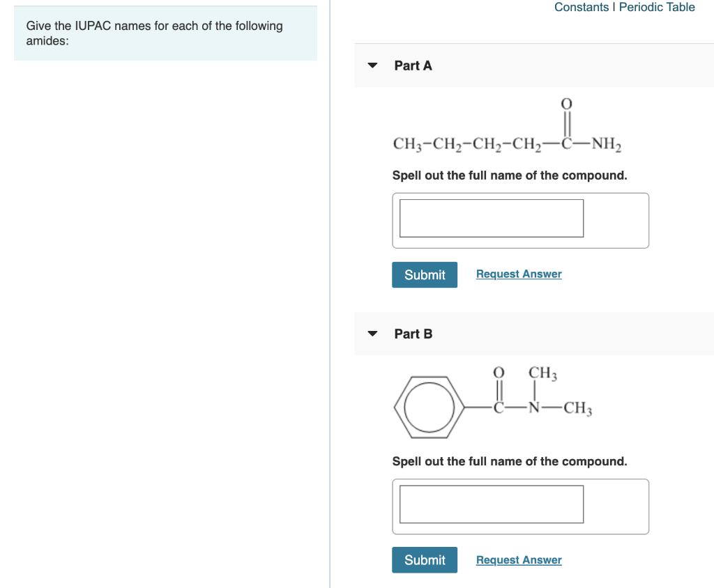This screenshot has width=714, height=588.
Task: Expand the Part A disclosure triangle
Action: (x=372, y=65)
